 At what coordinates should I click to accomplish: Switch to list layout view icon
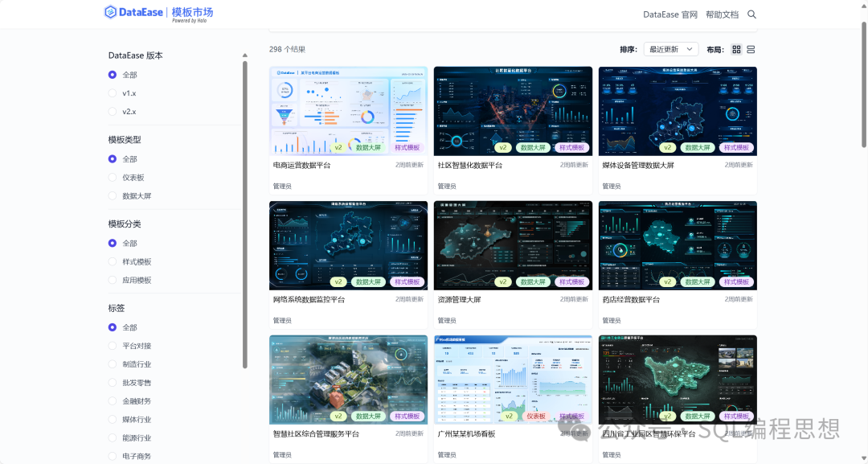coord(751,49)
